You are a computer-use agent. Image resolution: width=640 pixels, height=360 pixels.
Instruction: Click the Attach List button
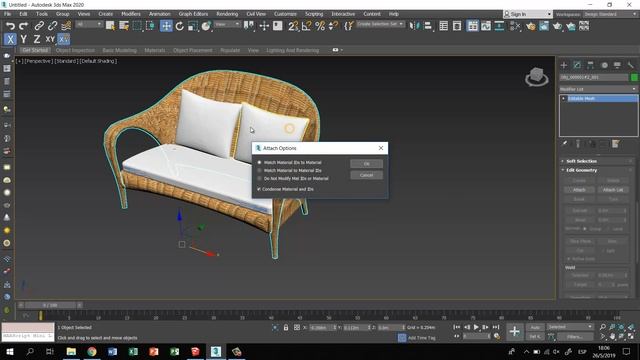(x=613, y=190)
